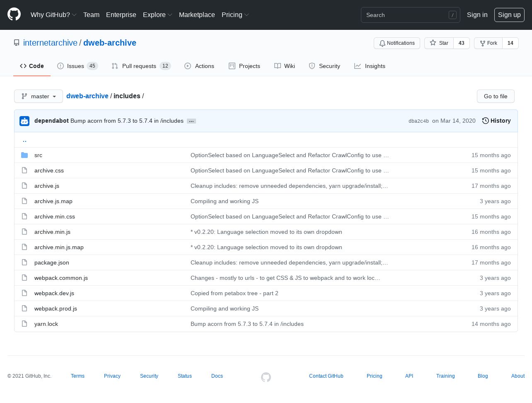
Task: Click file icon for archive.min.css
Action: 24,216
